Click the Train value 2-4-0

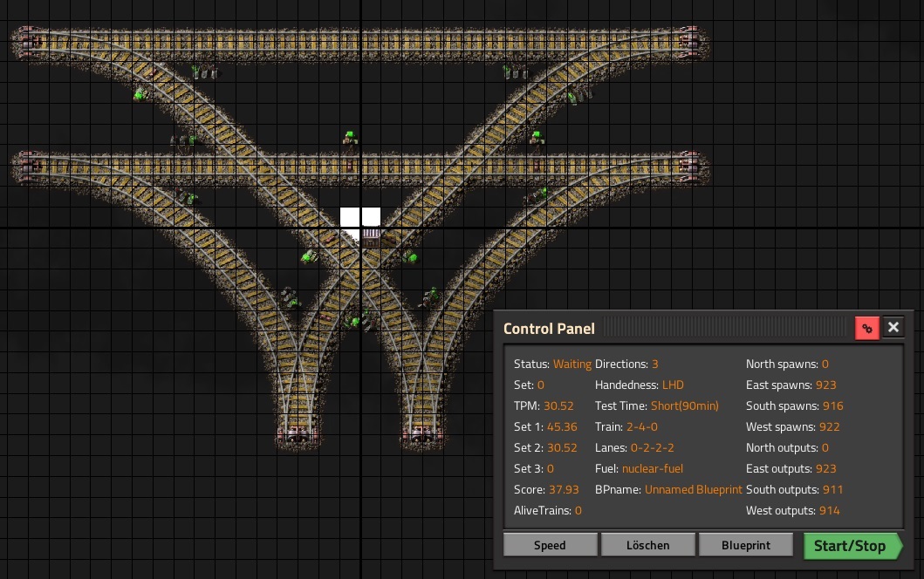pyautogui.click(x=641, y=427)
